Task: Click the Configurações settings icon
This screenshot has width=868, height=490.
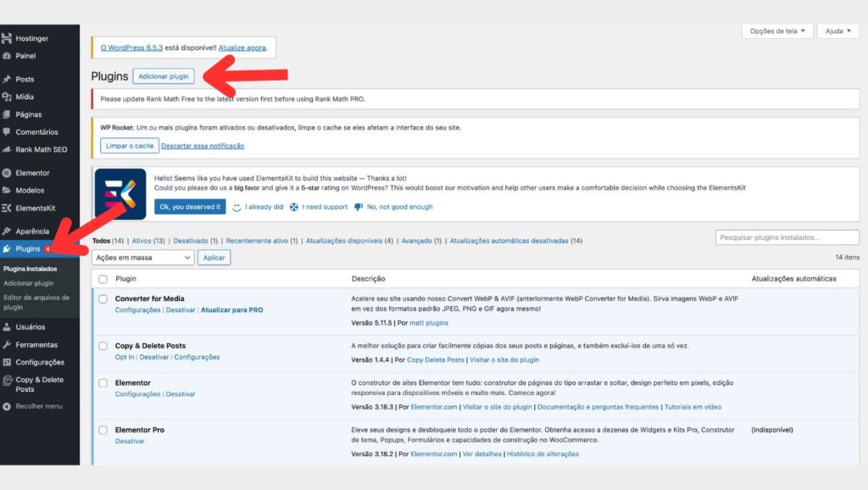Action: click(7, 362)
